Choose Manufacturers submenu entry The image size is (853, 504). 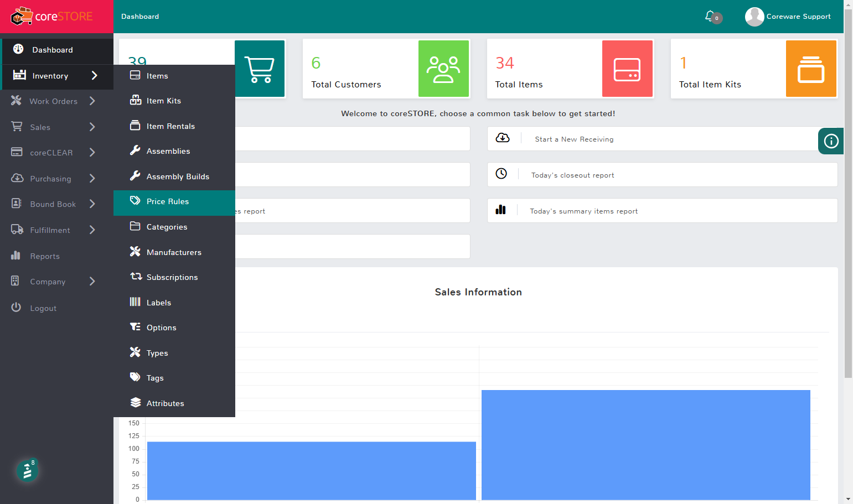pyautogui.click(x=174, y=252)
